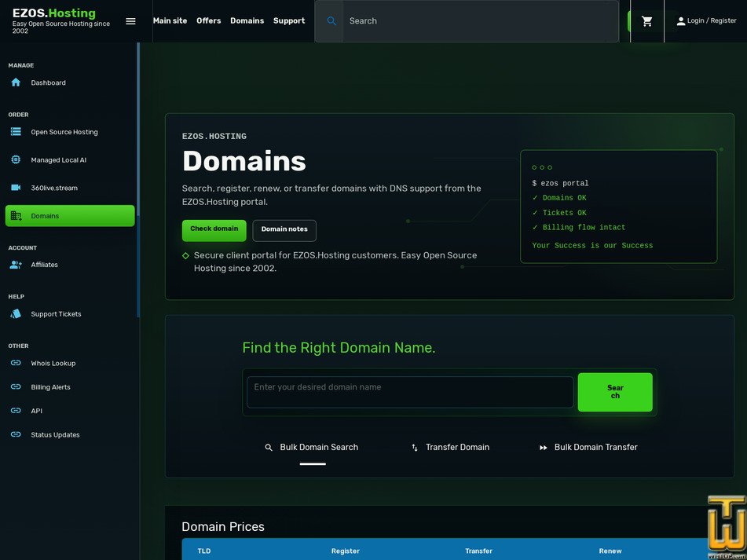Screen dimensions: 747x560
Task: Click the '$ ezos portal' terminal line
Action: (560, 183)
